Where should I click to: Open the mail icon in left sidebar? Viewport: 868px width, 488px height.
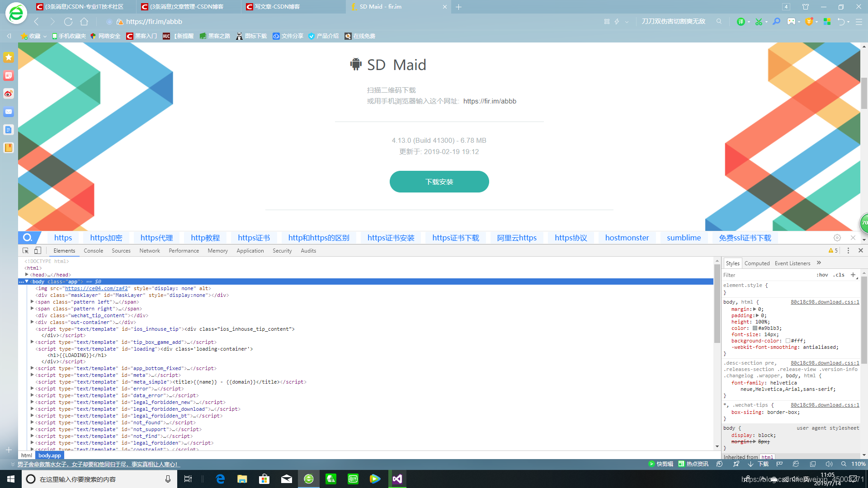(9, 112)
